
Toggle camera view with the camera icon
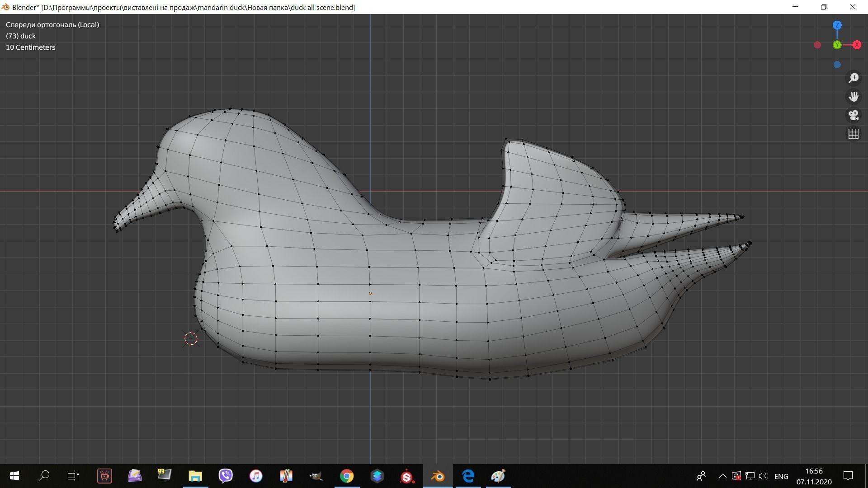point(854,115)
